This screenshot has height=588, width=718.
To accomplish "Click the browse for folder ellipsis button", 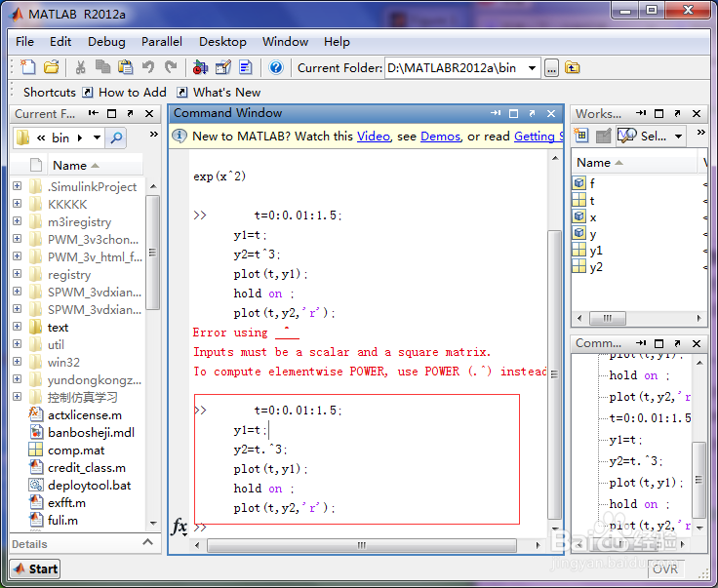I will [x=551, y=68].
